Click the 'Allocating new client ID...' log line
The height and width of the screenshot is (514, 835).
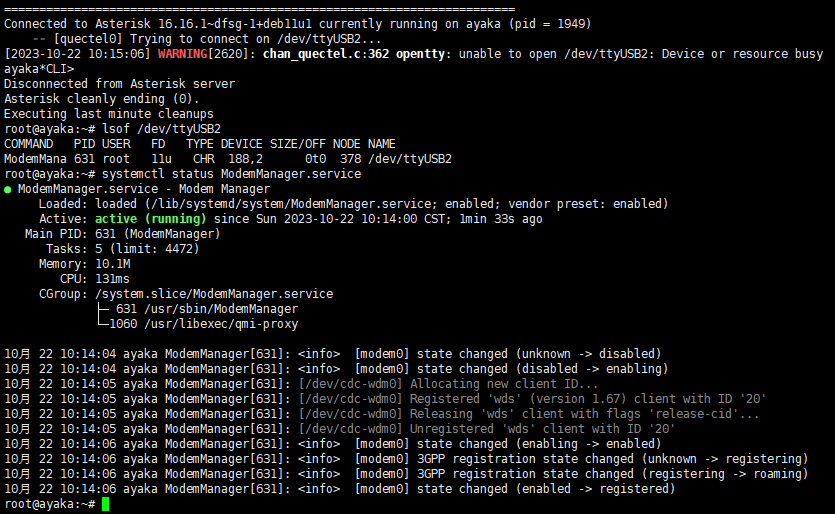(505, 384)
